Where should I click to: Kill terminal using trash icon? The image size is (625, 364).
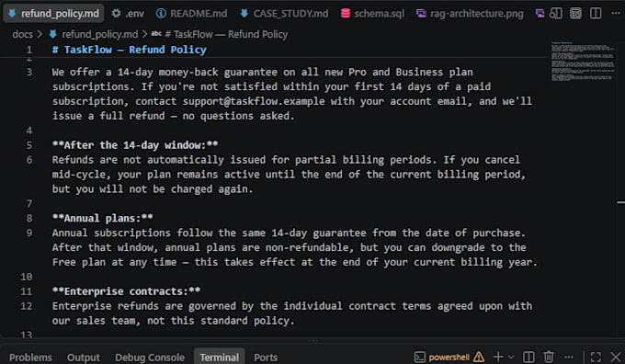[549, 357]
